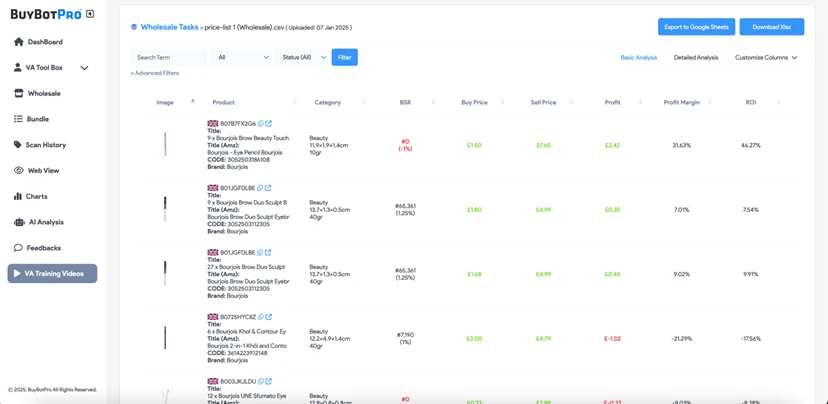This screenshot has width=828, height=404.
Task: Click profit value £0.35
Action: point(613,210)
